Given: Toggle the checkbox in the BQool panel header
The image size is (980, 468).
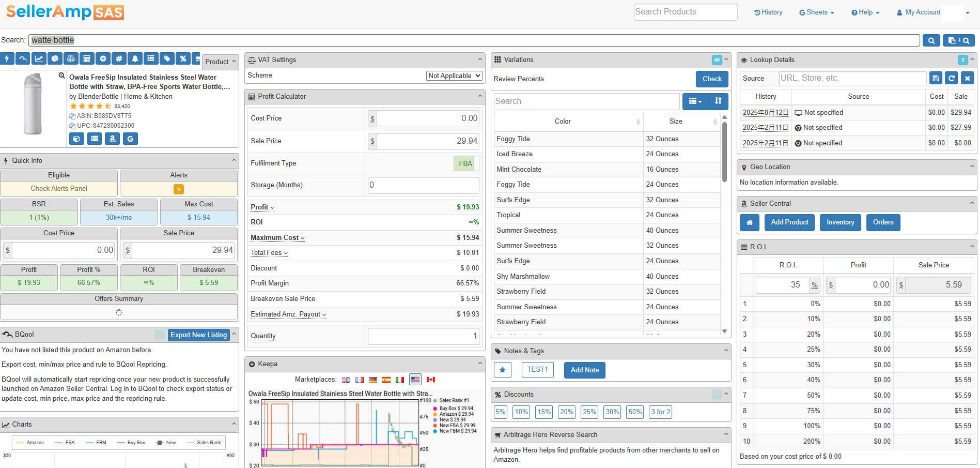Looking at the screenshot, I should (160, 335).
